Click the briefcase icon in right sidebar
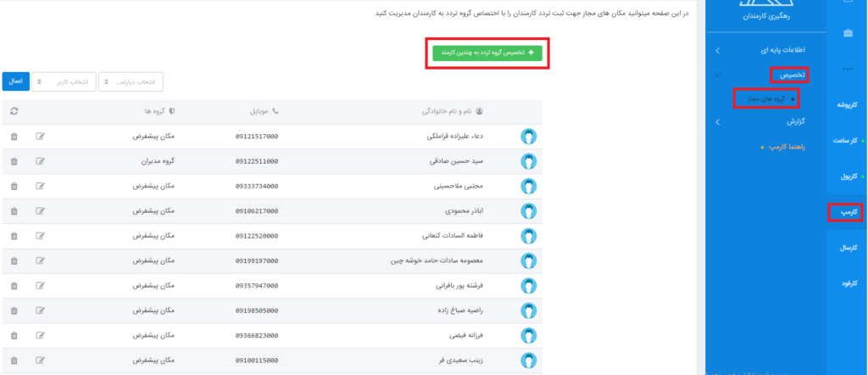Image resolution: width=868 pixels, height=375 pixels. 848,34
